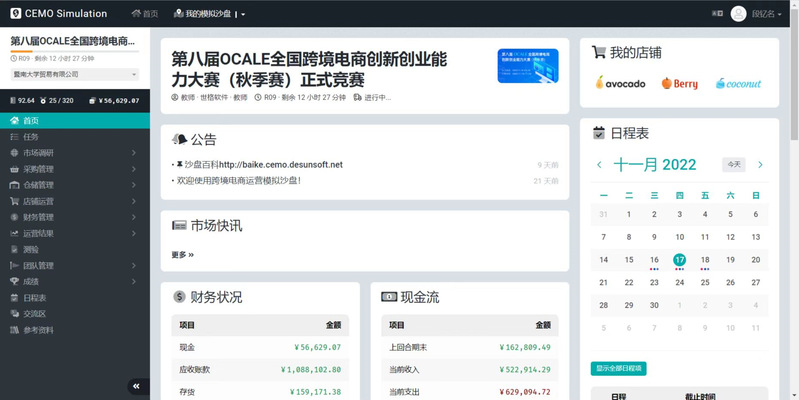Image resolution: width=799 pixels, height=400 pixels.
Task: Click the 今天 button in the calendar
Action: [x=735, y=164]
